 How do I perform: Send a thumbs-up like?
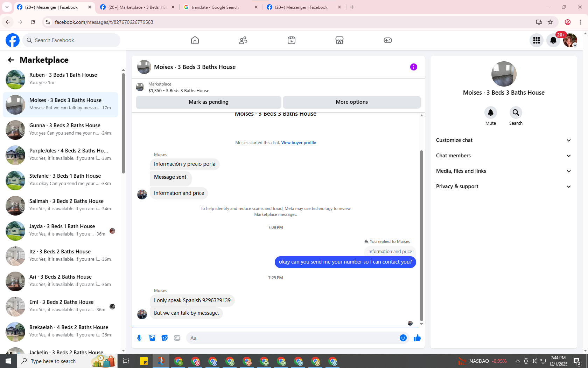(417, 338)
